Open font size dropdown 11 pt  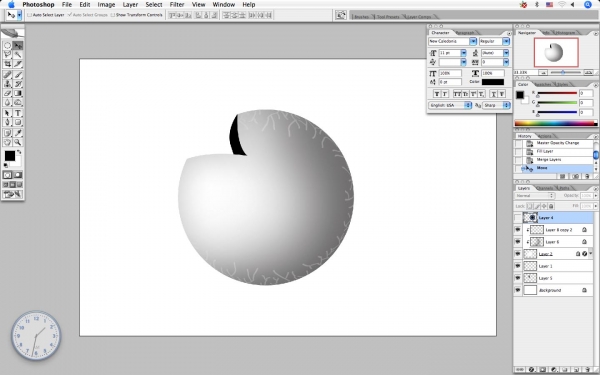(x=463, y=53)
